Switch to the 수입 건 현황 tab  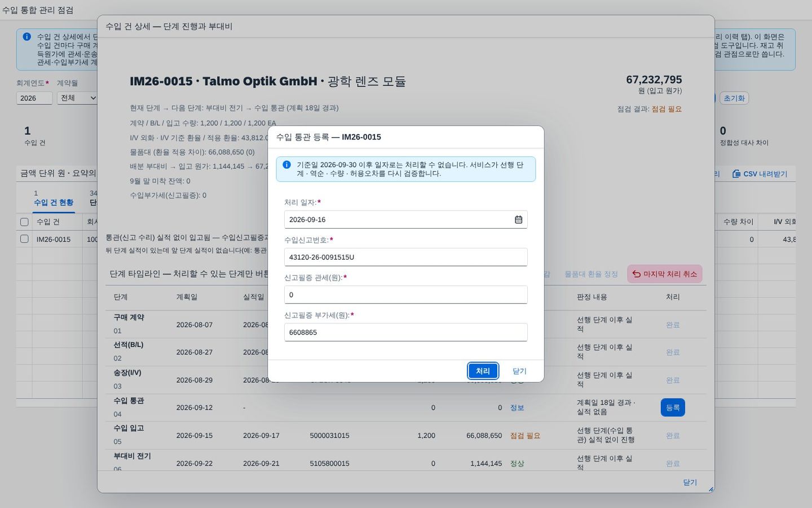[x=54, y=203]
